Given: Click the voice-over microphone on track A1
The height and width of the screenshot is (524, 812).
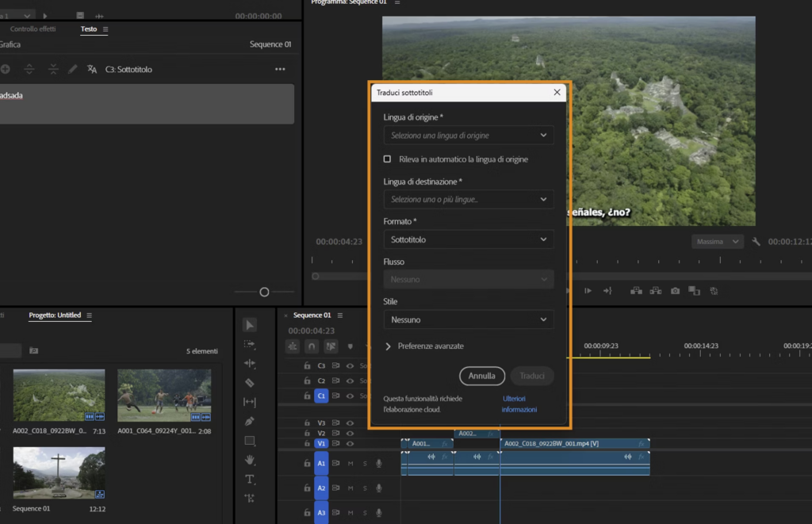Looking at the screenshot, I should 379,464.
